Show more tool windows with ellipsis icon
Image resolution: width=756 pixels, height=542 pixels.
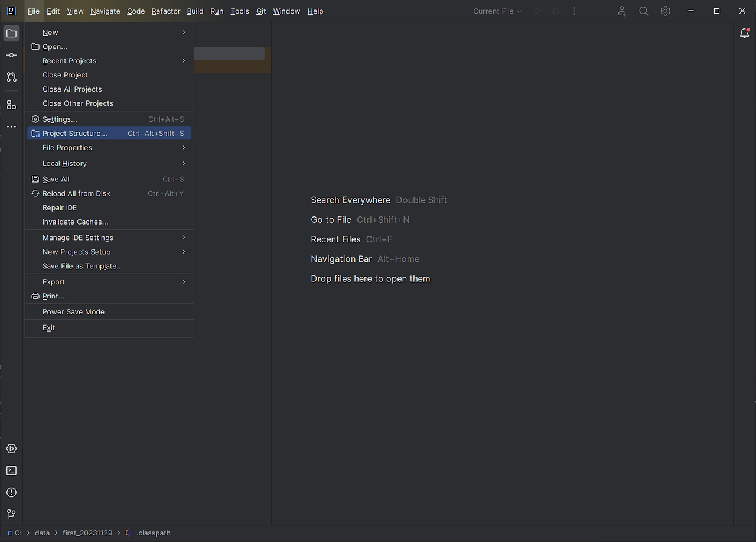tap(11, 126)
